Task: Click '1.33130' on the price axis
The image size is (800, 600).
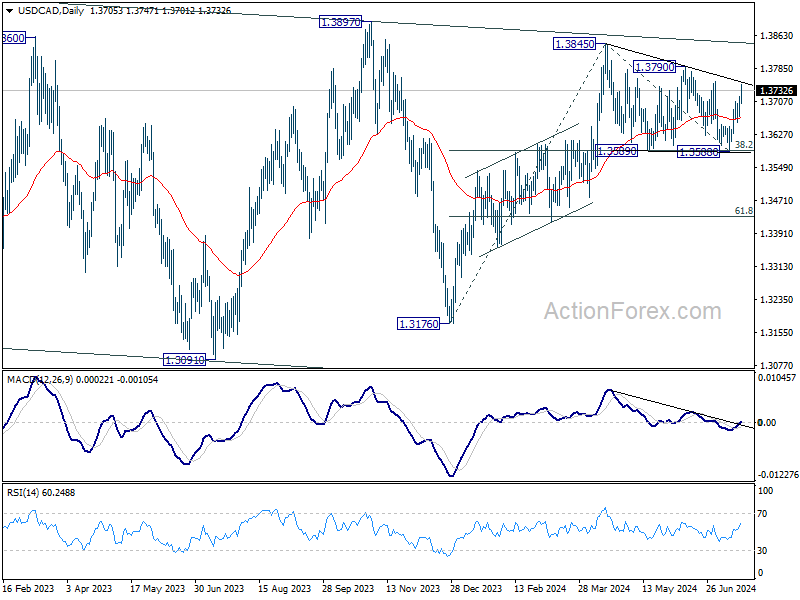Action: (777, 267)
